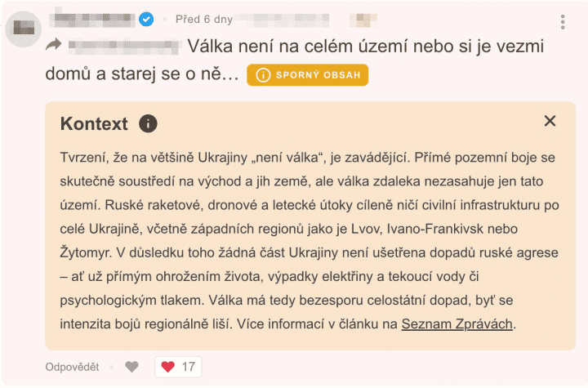588x388 pixels.
Task: Click the orange "Sporný obsah" badge
Action: point(307,75)
